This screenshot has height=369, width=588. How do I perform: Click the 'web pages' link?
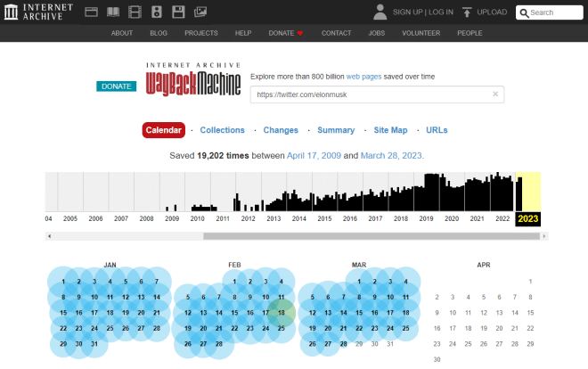(x=363, y=77)
